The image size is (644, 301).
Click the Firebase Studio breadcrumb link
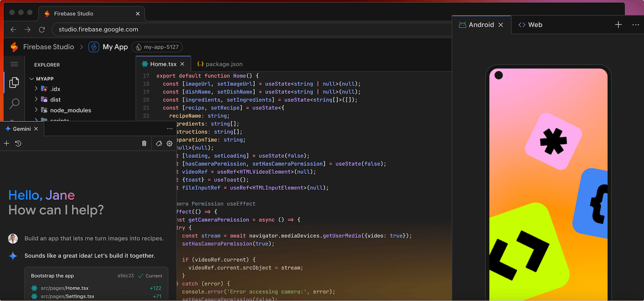tap(49, 47)
